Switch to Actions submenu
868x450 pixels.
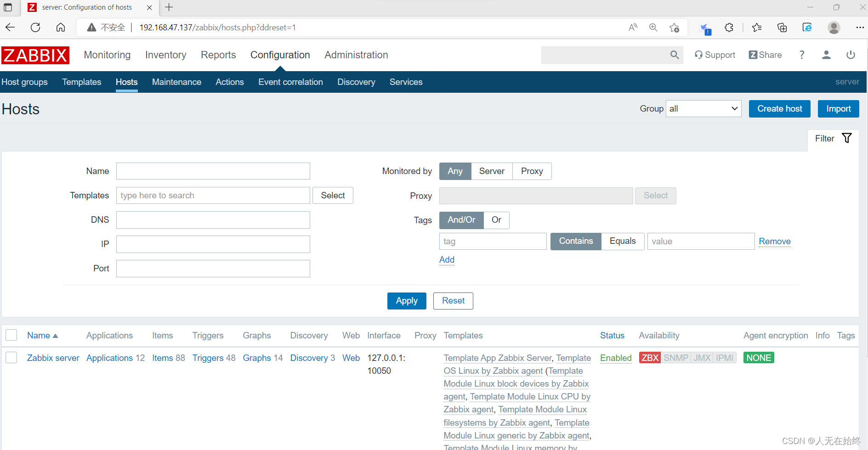coord(230,82)
